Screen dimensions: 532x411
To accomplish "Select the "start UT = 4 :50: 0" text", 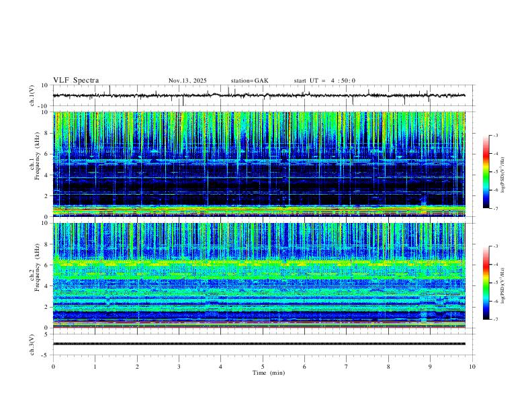I will click(x=324, y=81).
